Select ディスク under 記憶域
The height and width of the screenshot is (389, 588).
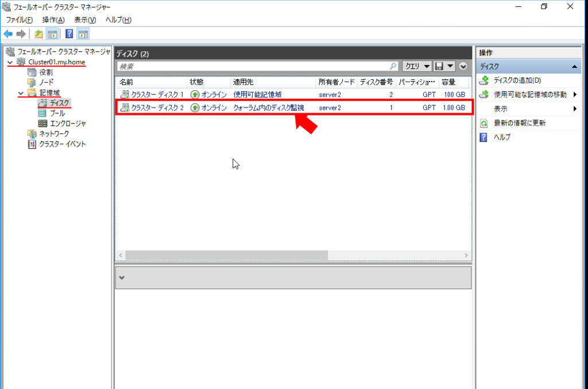60,103
